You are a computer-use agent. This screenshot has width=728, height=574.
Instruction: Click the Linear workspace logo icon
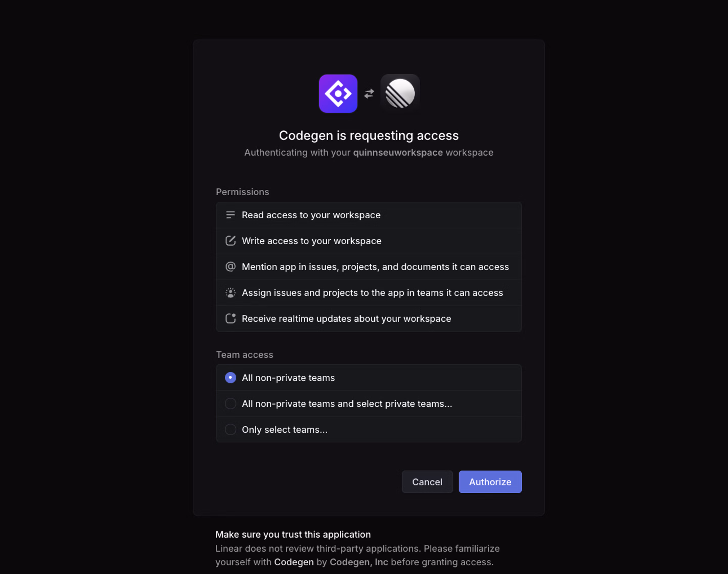(400, 94)
